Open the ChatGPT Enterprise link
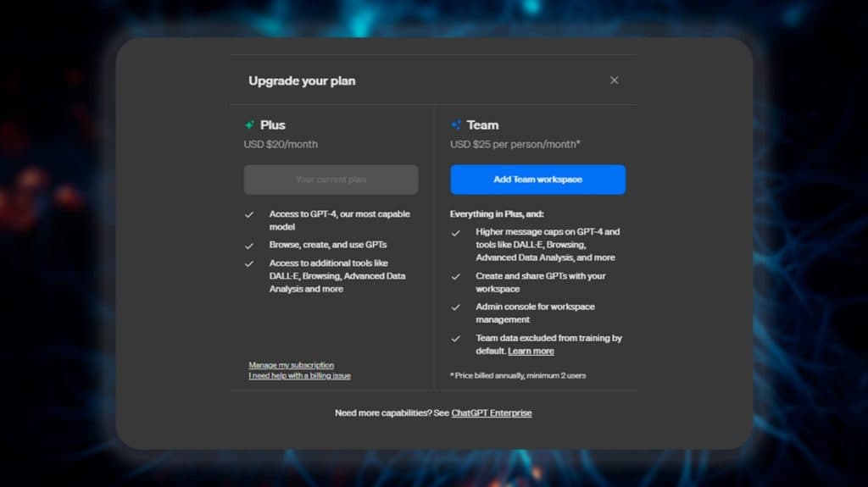Screen dimensions: 868x487 point(492,412)
